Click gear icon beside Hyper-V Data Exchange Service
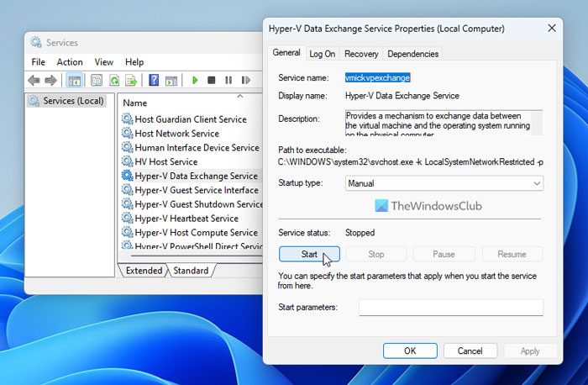588x385 pixels. tap(127, 176)
